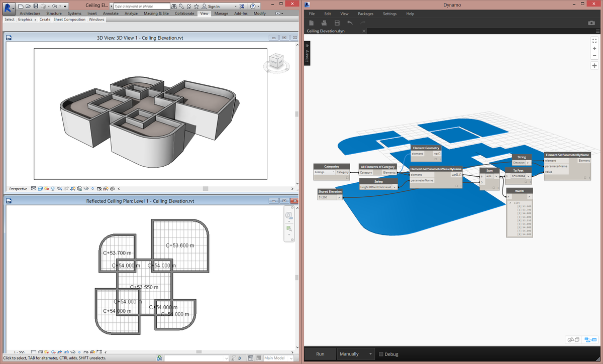Click the Run button in Dynamo
The image size is (603, 364).
click(x=320, y=354)
